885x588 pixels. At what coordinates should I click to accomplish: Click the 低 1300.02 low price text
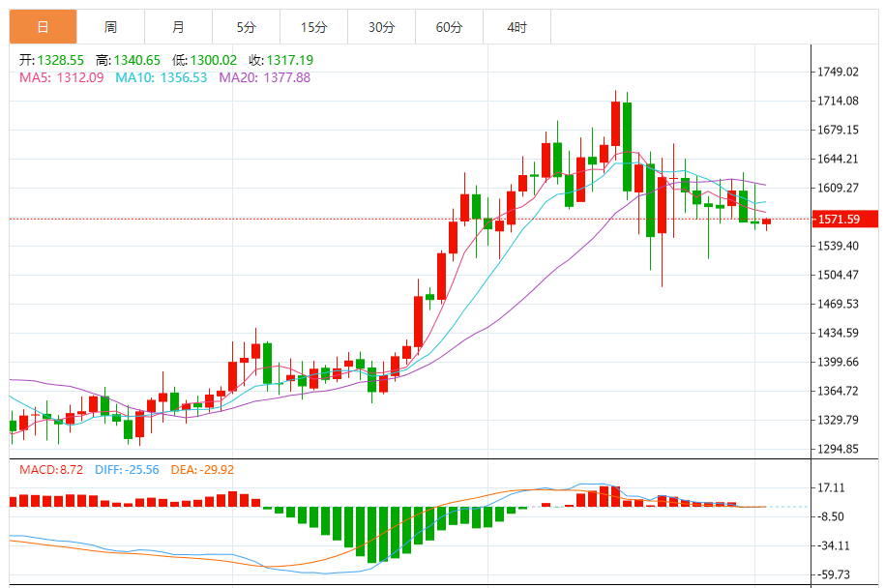click(x=203, y=60)
